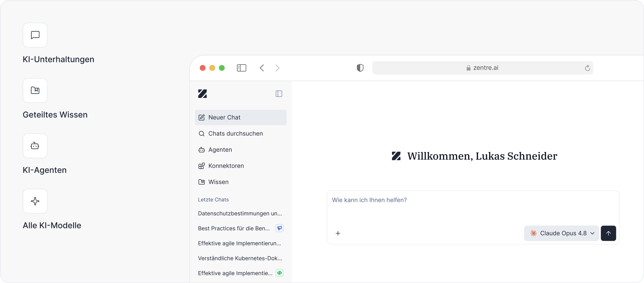Send the message with the arrow button
The width and height of the screenshot is (644, 283).
click(608, 233)
